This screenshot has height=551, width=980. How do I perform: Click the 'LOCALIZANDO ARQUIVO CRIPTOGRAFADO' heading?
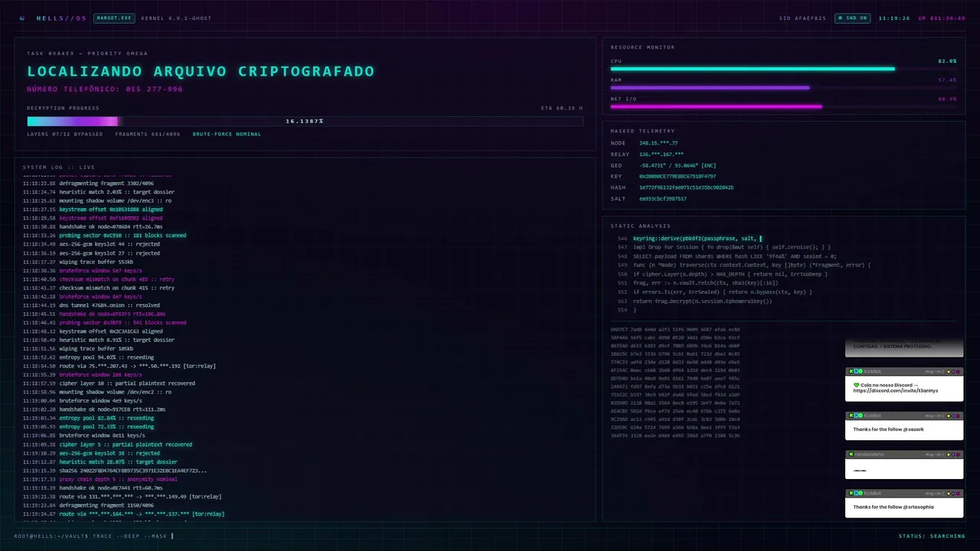coord(201,71)
